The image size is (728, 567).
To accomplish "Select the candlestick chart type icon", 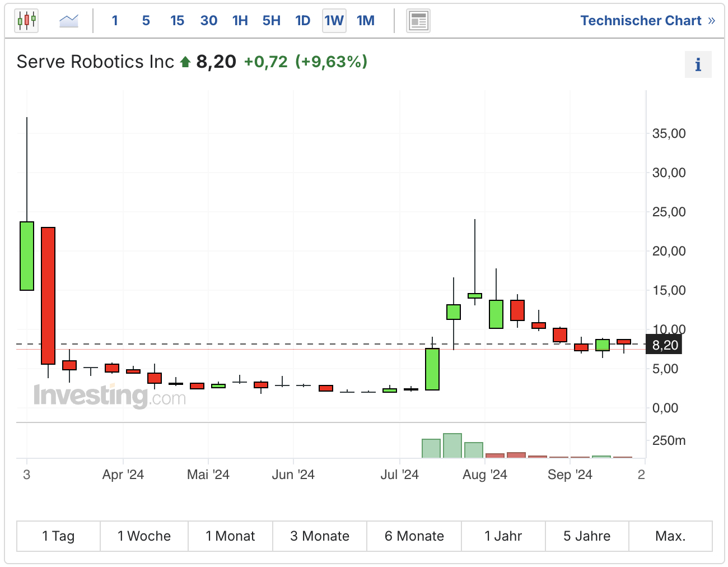I will coord(26,21).
